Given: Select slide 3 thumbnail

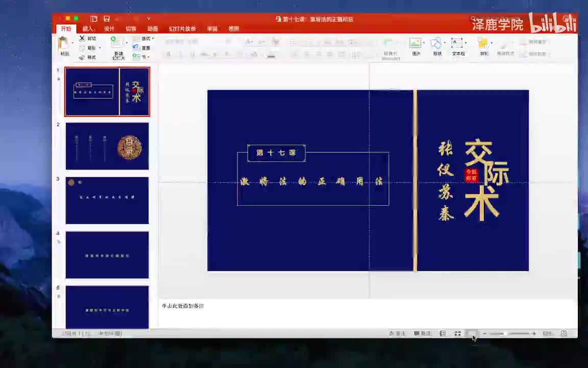Looking at the screenshot, I should (x=107, y=200).
